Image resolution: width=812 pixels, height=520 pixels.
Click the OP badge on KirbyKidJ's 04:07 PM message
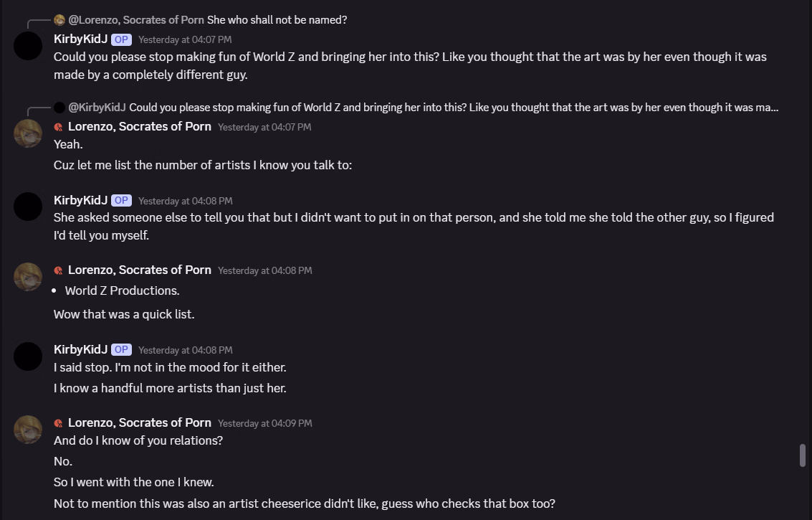[x=121, y=39]
